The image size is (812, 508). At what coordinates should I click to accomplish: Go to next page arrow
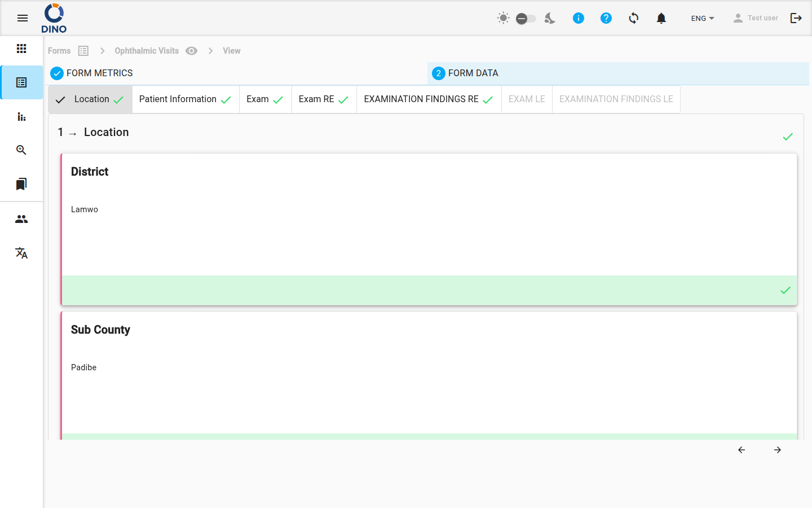[x=778, y=450]
